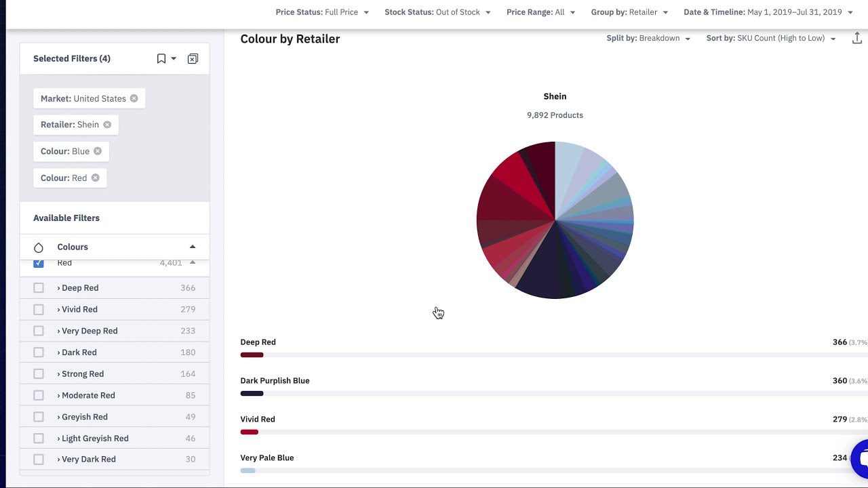Check the Moderate Red checkbox

point(39,395)
